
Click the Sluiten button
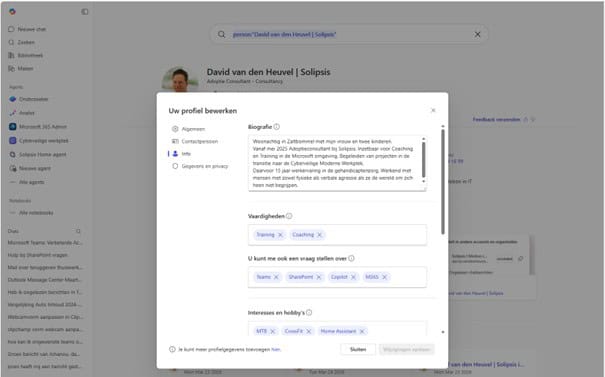point(358,349)
